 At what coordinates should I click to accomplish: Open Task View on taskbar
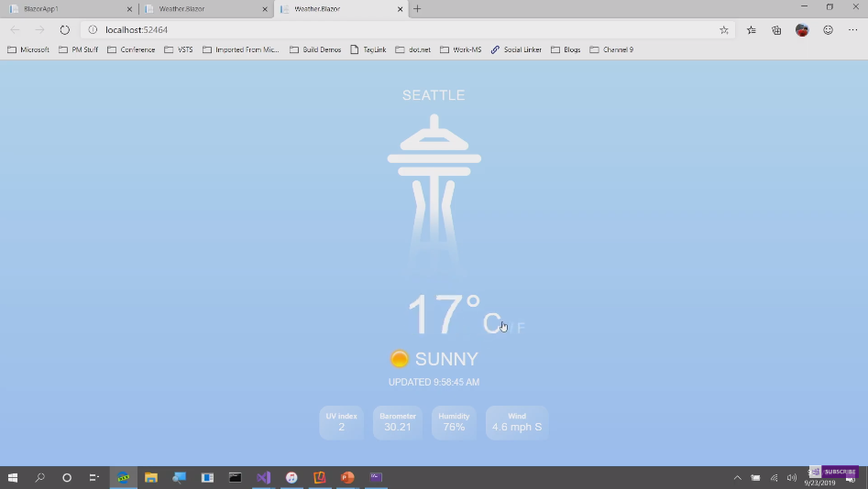tap(94, 477)
